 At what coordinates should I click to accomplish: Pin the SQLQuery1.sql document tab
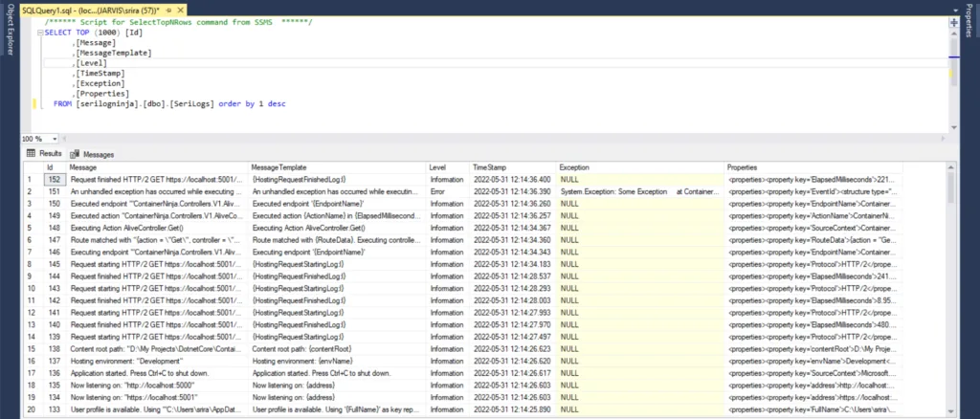(169, 11)
